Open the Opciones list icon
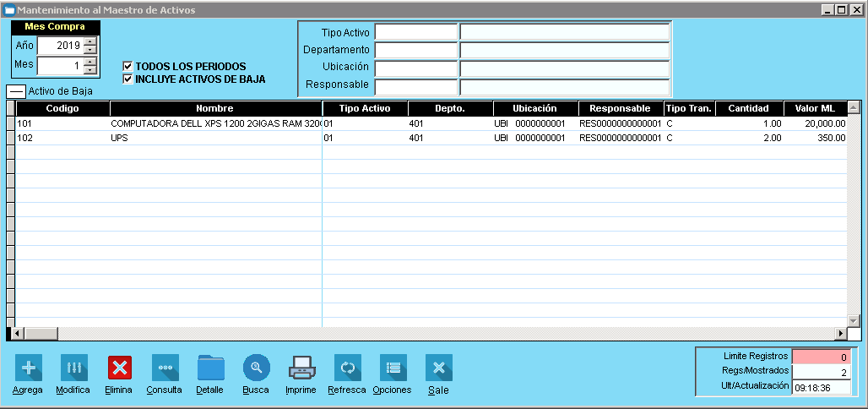The height and width of the screenshot is (409, 868). coord(393,368)
